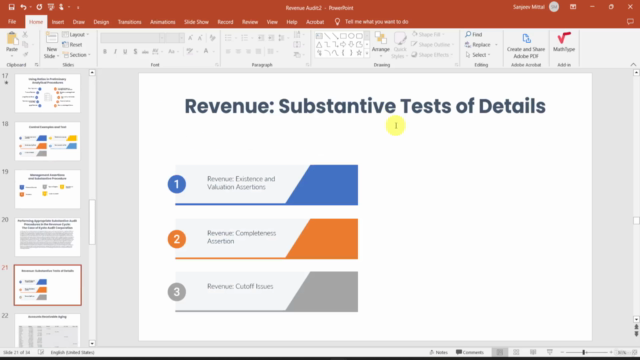640x360 pixels.
Task: Open the Acrobat tab
Action: [315, 22]
